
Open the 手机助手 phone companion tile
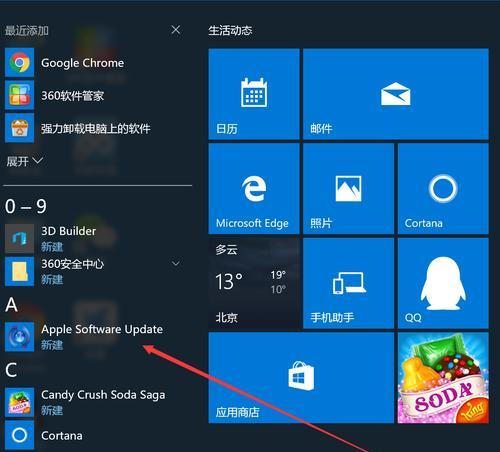(x=348, y=283)
